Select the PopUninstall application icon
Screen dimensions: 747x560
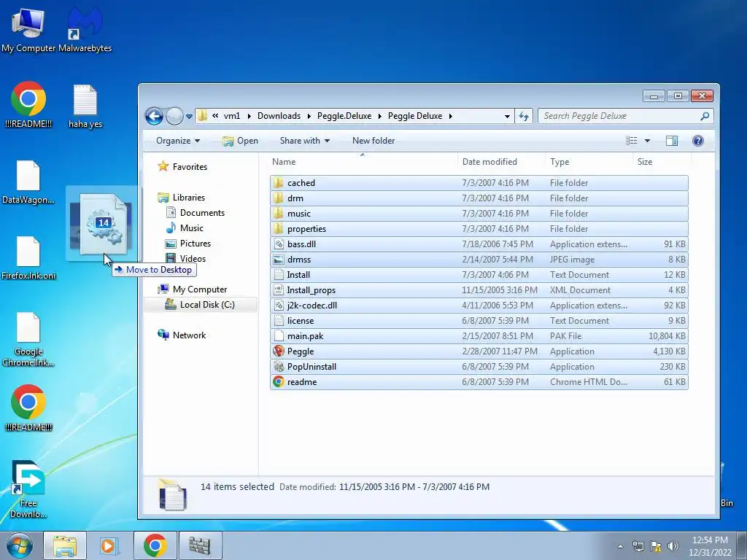point(278,366)
